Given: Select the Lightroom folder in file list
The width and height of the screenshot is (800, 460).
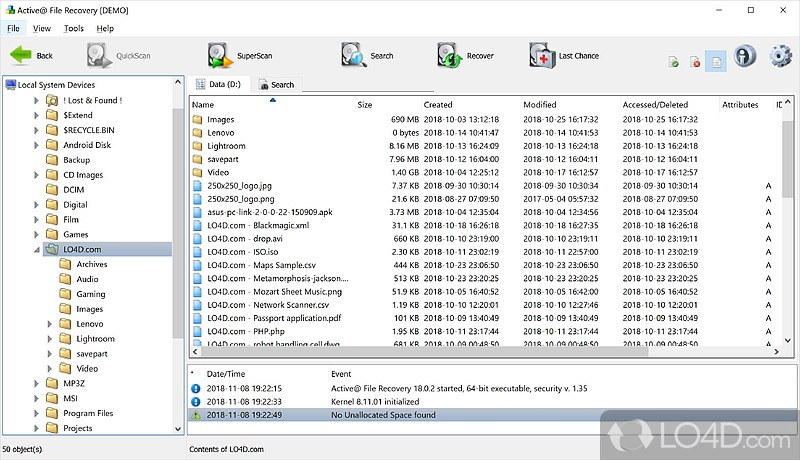Looking at the screenshot, I should (227, 145).
